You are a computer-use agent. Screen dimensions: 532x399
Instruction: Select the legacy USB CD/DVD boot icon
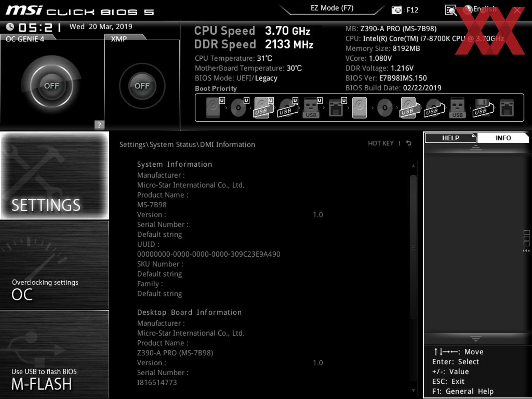tap(434, 108)
